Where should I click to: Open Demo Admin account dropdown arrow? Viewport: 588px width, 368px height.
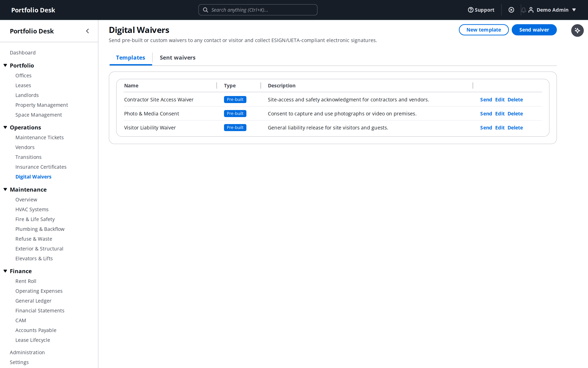pos(574,10)
